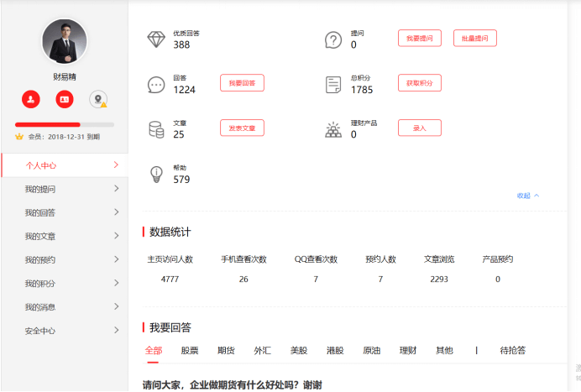Click the question mark 提问 icon
This screenshot has height=392, width=581.
pos(333,39)
